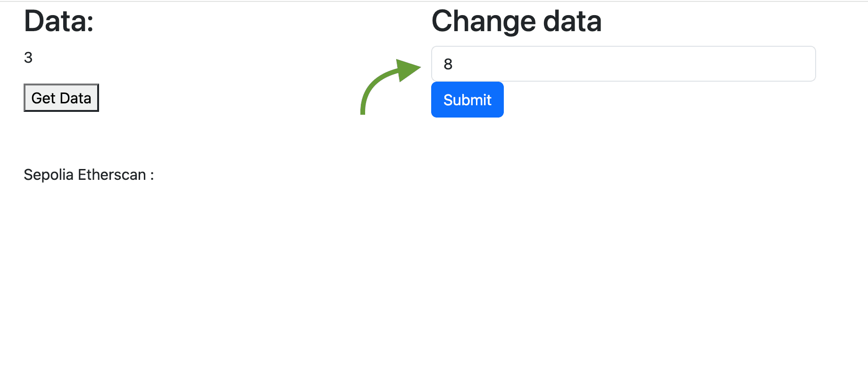
Task: Select the number 8 in the text box
Action: tap(449, 64)
